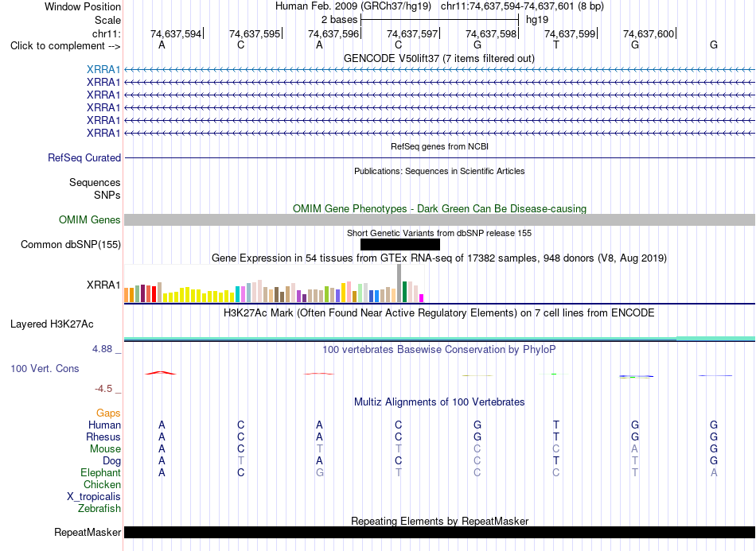Click the 100 Vert. Cons label

[x=45, y=368]
